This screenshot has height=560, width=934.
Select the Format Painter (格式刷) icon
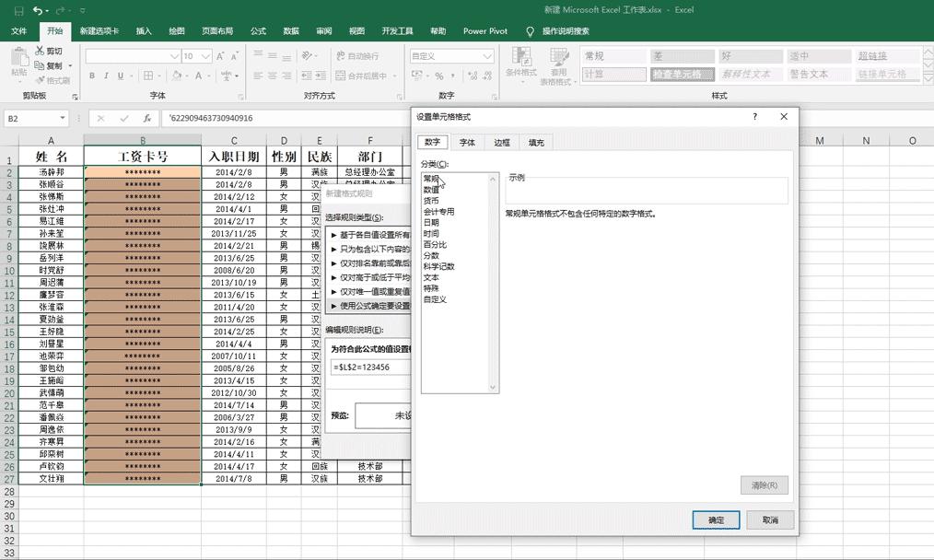(x=41, y=78)
